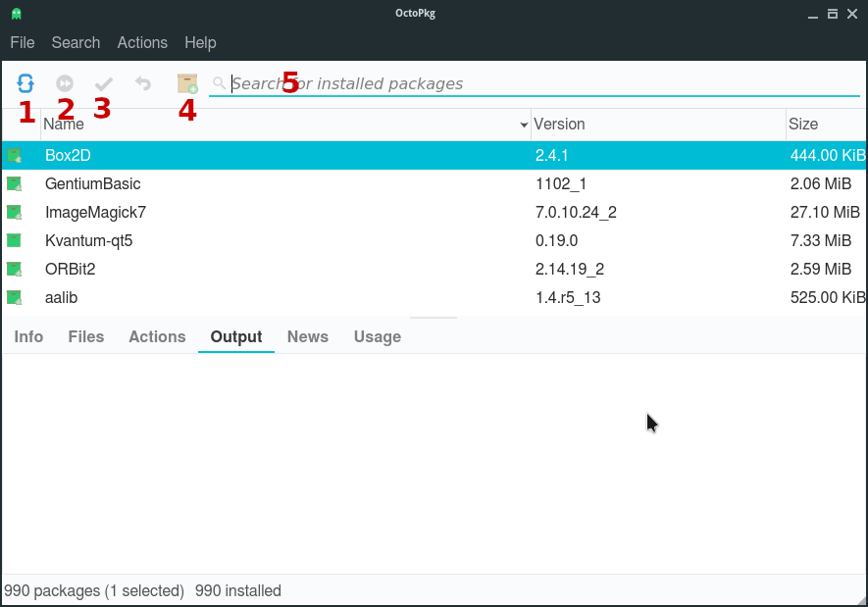Open the Help menu

200,42
